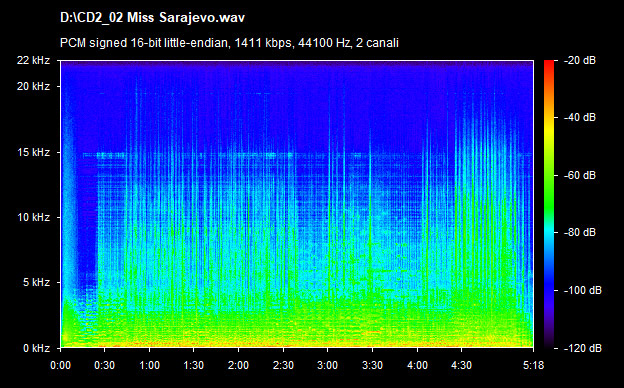Click the 4:30 time axis marker
The image size is (624, 388).
tap(462, 365)
